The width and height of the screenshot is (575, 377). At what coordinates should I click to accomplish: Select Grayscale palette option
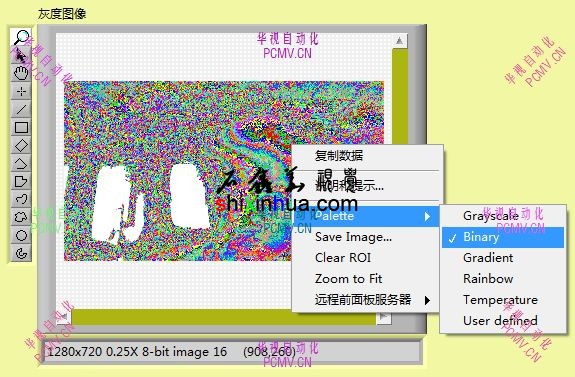point(503,216)
